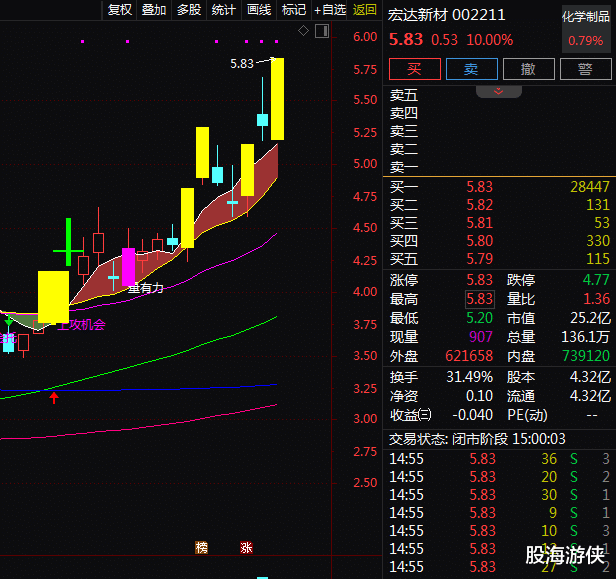Viewport: 616px width, 579px height.
Task: Click the change percent 10.00%
Action: coord(490,40)
